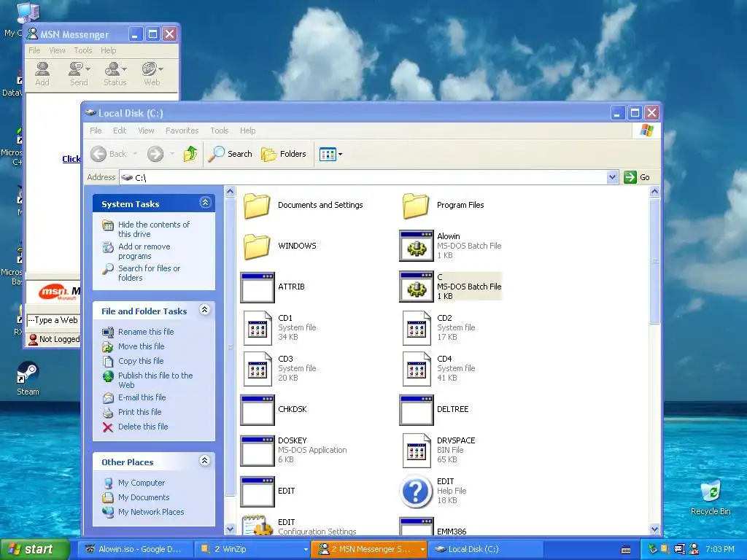The height and width of the screenshot is (560, 747).
Task: Collapse the Other Places panel
Action: [x=205, y=461]
